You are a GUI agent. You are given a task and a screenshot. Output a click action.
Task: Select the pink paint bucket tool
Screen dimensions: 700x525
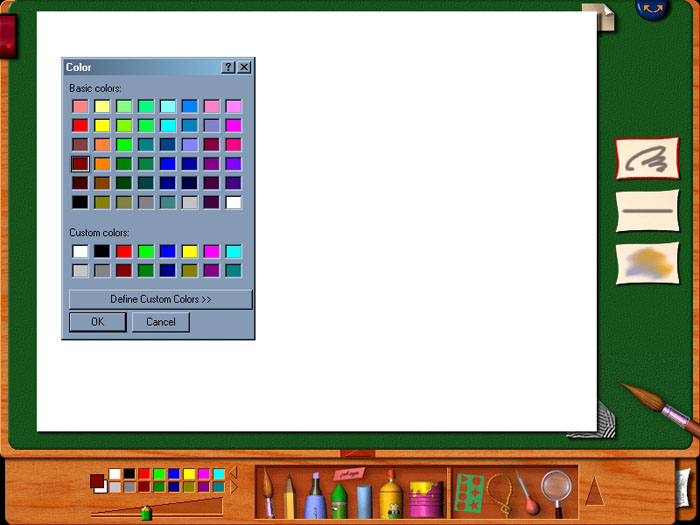coord(424,497)
